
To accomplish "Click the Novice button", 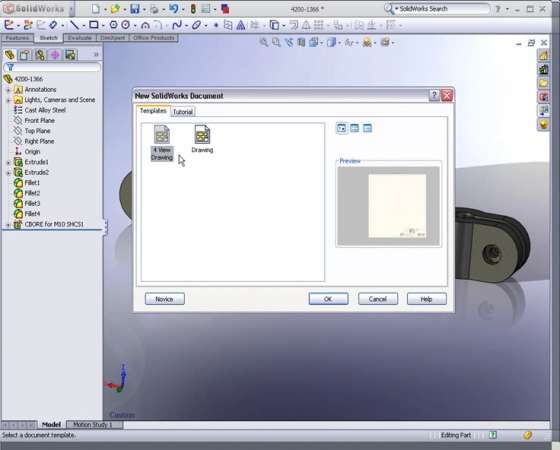I will coord(165,299).
